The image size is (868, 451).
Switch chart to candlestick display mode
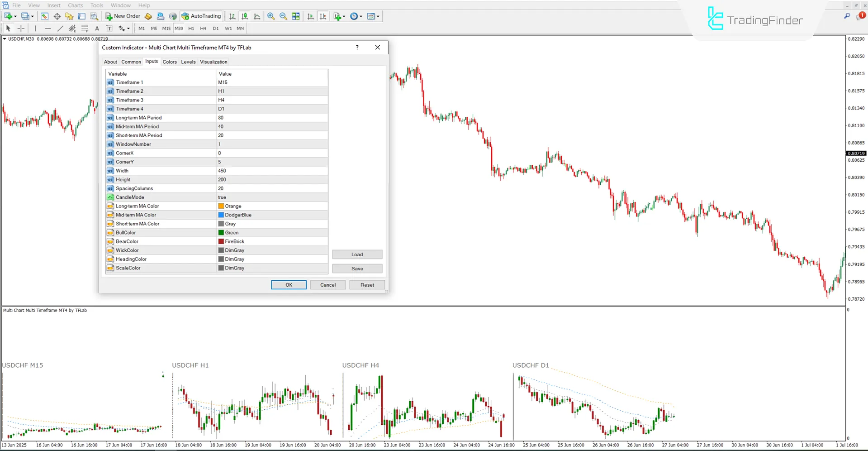click(244, 16)
